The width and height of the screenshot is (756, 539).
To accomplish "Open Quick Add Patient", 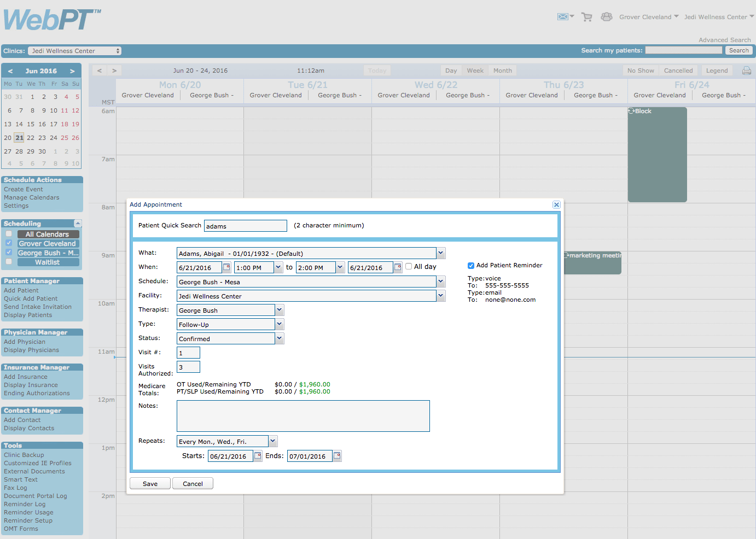I will click(31, 298).
